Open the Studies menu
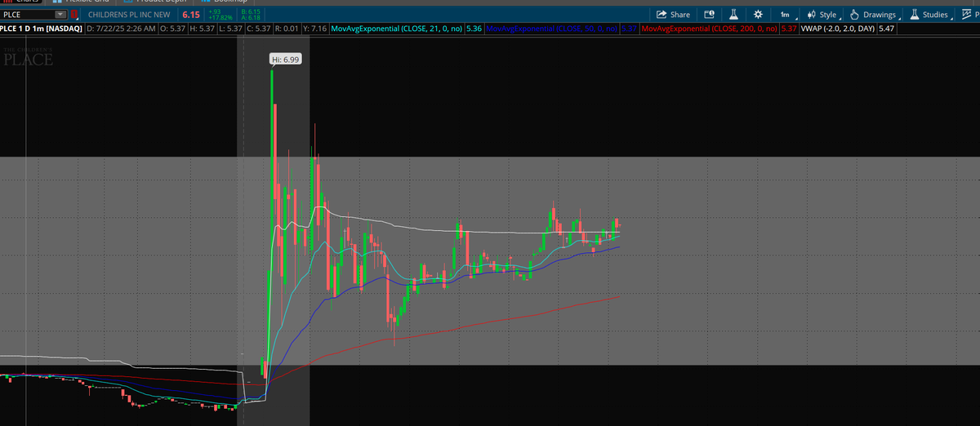The image size is (980, 426). (931, 15)
